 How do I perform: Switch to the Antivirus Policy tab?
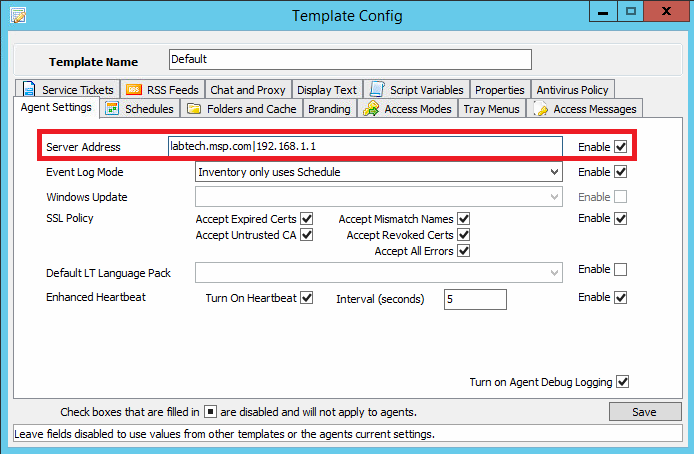572,90
